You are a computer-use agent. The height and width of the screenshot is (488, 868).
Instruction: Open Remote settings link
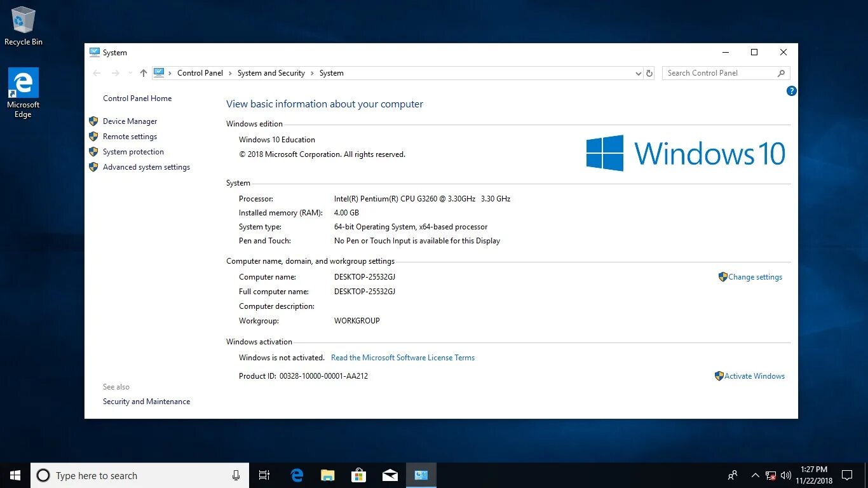(130, 137)
